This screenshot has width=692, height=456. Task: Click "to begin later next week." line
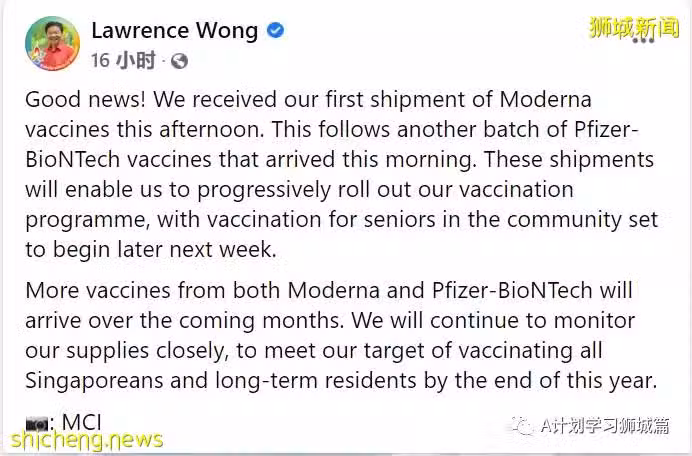point(151,249)
